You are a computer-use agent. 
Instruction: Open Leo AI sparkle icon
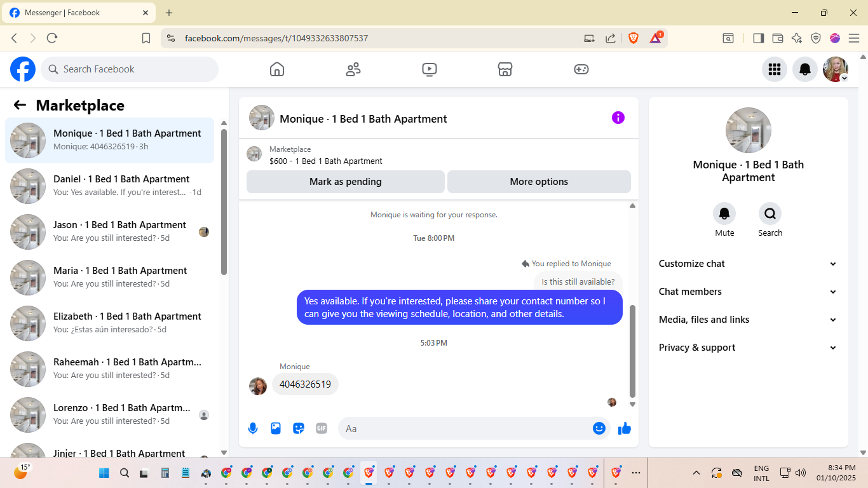(797, 38)
